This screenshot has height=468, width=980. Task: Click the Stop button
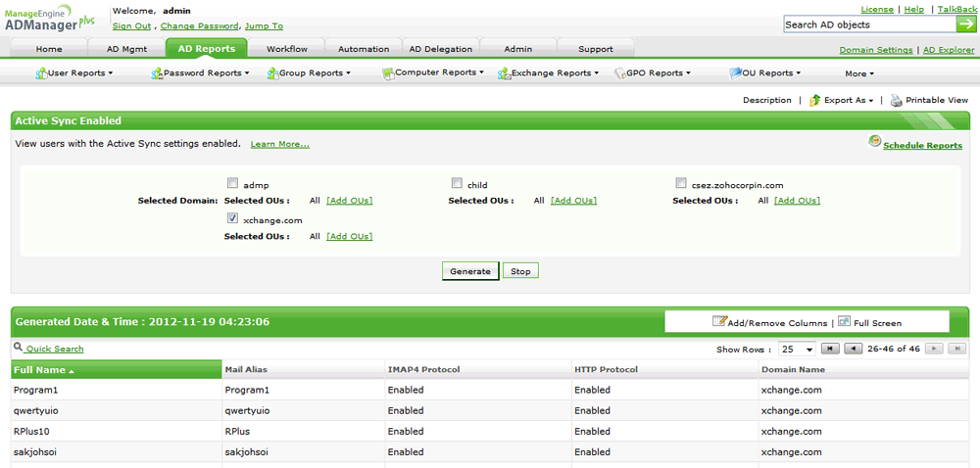pos(520,271)
